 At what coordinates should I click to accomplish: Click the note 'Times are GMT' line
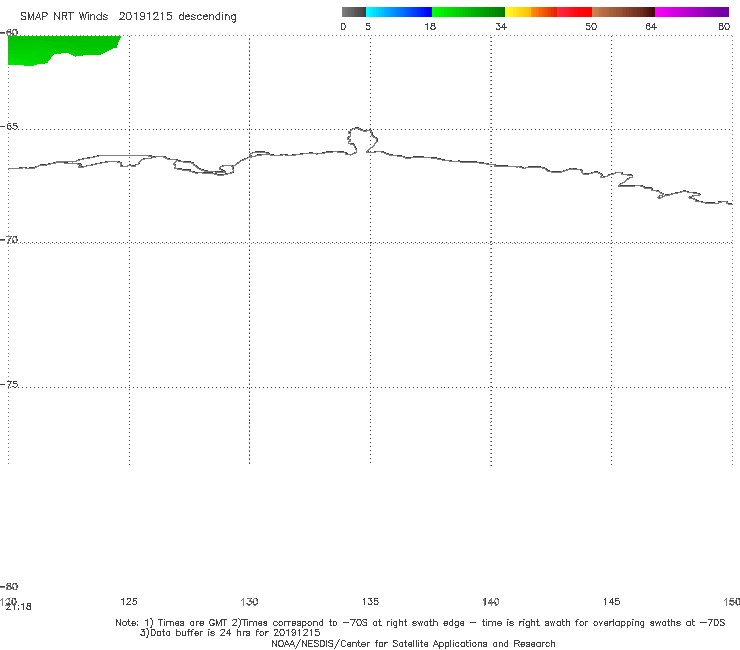(x=420, y=623)
